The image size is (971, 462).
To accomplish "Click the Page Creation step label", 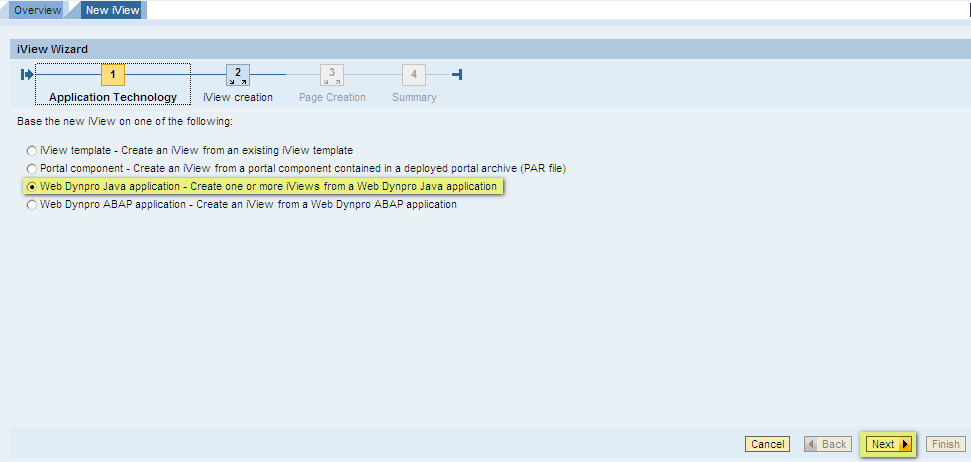I will click(332, 97).
